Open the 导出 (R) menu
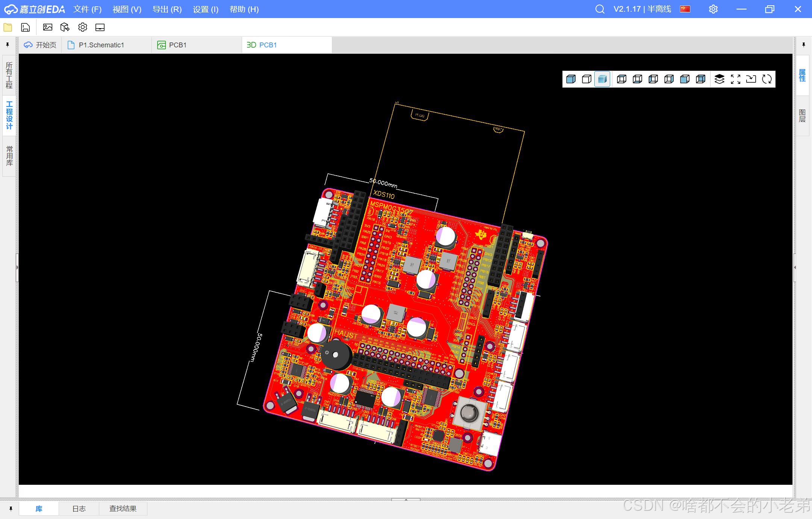 [167, 9]
